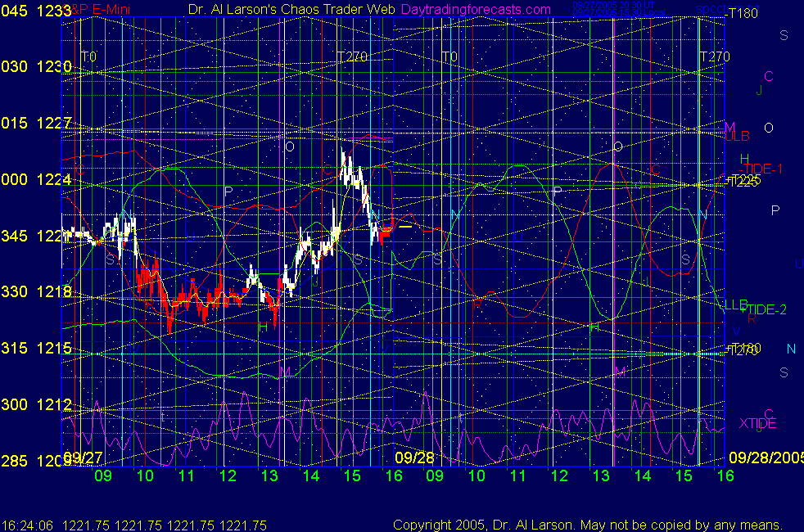The height and width of the screenshot is (532, 804).
Task: Click hour "14" on the 09/28 time axis
Action: (x=643, y=476)
